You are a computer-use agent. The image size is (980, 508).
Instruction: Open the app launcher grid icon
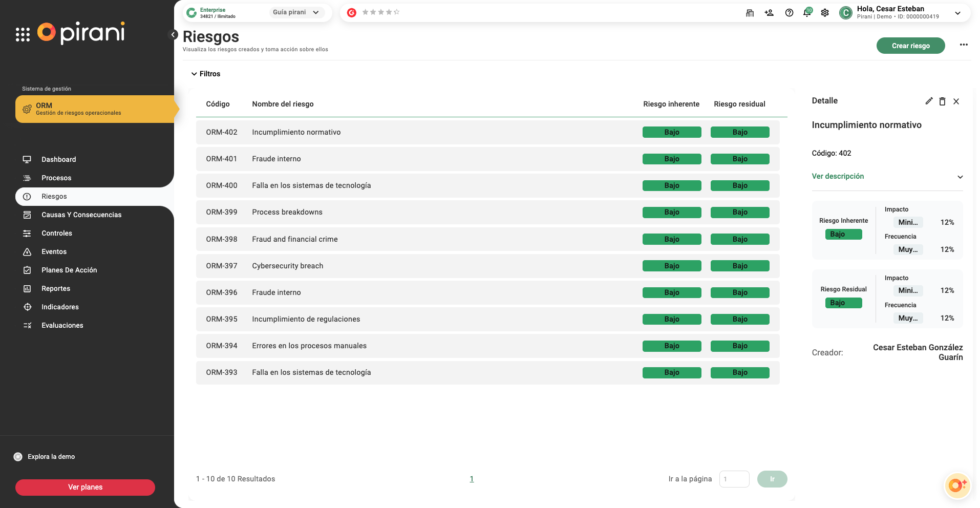tap(23, 34)
